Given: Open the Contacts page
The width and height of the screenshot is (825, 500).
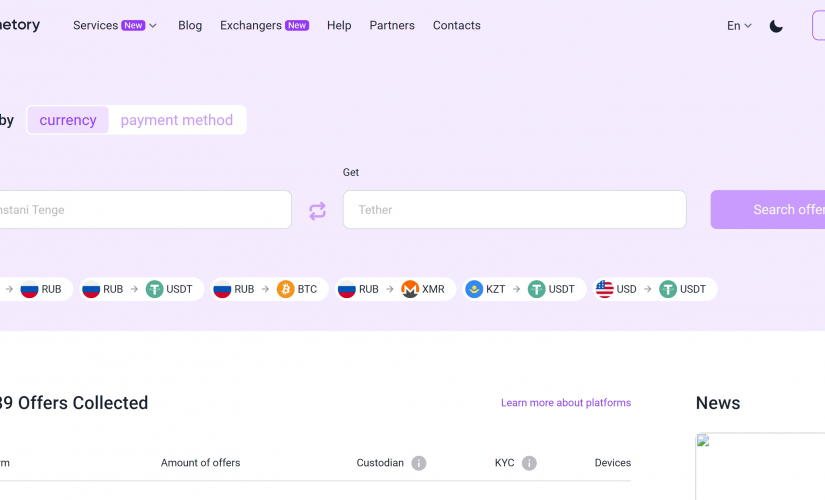Looking at the screenshot, I should (457, 25).
